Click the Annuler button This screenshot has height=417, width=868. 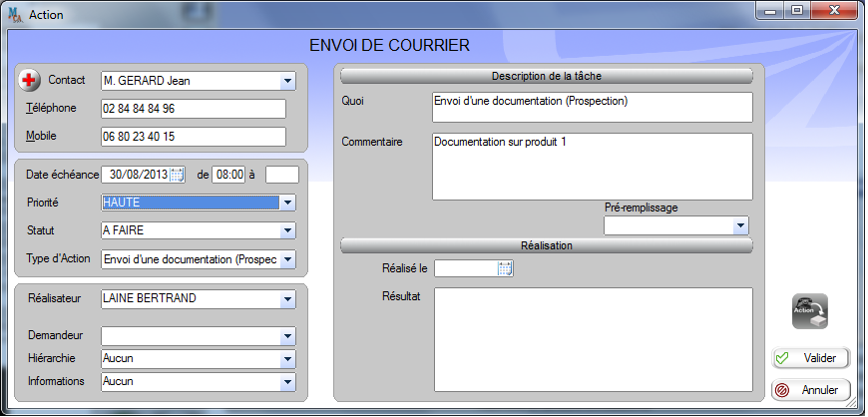(811, 390)
